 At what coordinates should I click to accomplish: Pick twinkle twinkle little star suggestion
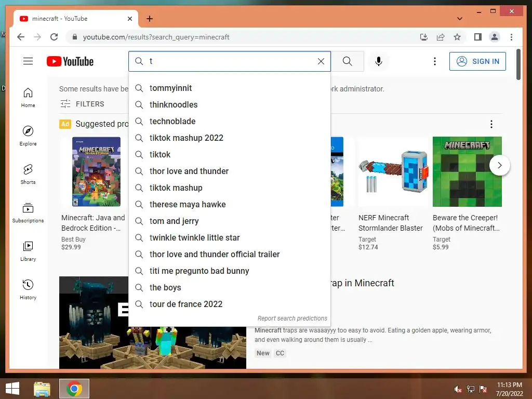(230, 238)
